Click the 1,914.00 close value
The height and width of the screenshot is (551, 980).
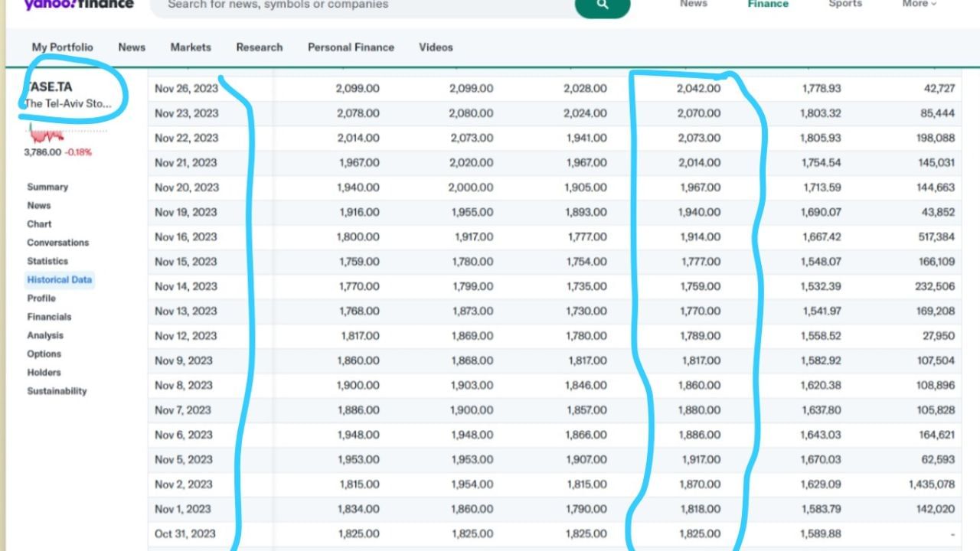coord(699,236)
